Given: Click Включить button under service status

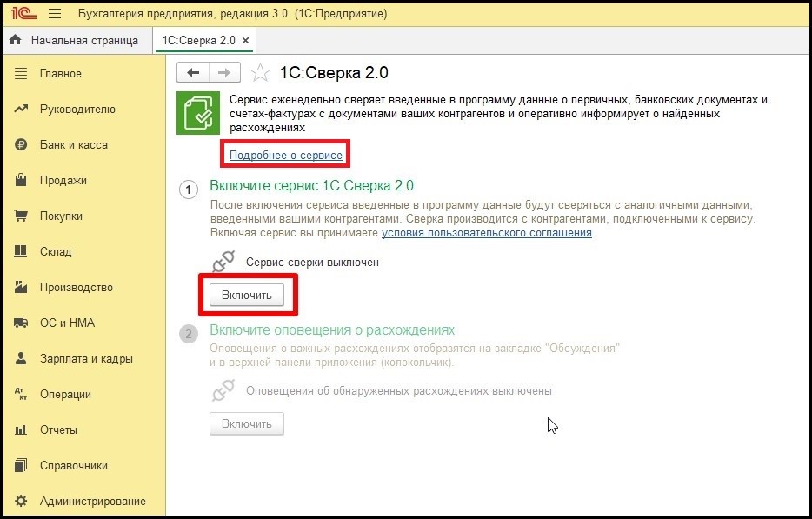Looking at the screenshot, I should click(x=247, y=296).
